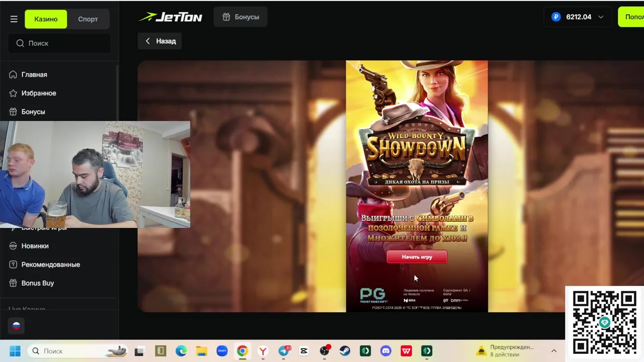Click the ruble currency icon
644x362 pixels.
coord(556,17)
